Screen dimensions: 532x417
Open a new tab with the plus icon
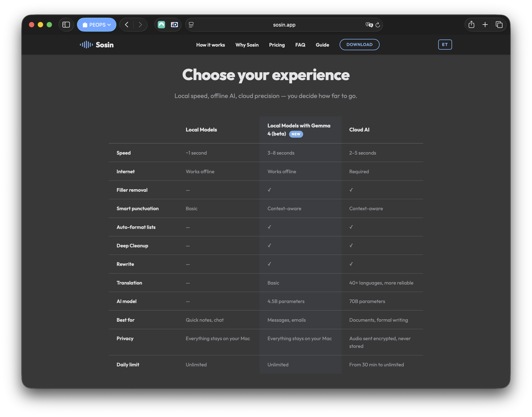coord(485,25)
